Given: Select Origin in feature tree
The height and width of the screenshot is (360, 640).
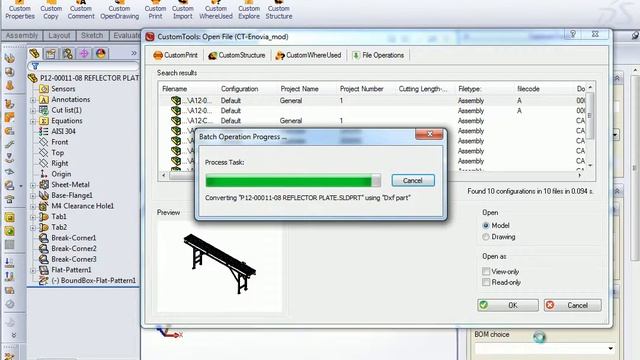Looking at the screenshot, I should pyautogui.click(x=61, y=174).
